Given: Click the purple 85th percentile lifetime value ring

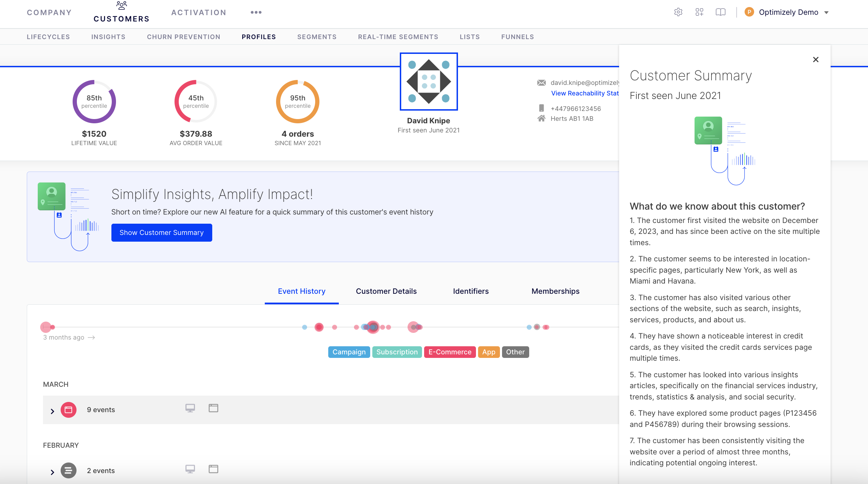Looking at the screenshot, I should click(x=94, y=101).
